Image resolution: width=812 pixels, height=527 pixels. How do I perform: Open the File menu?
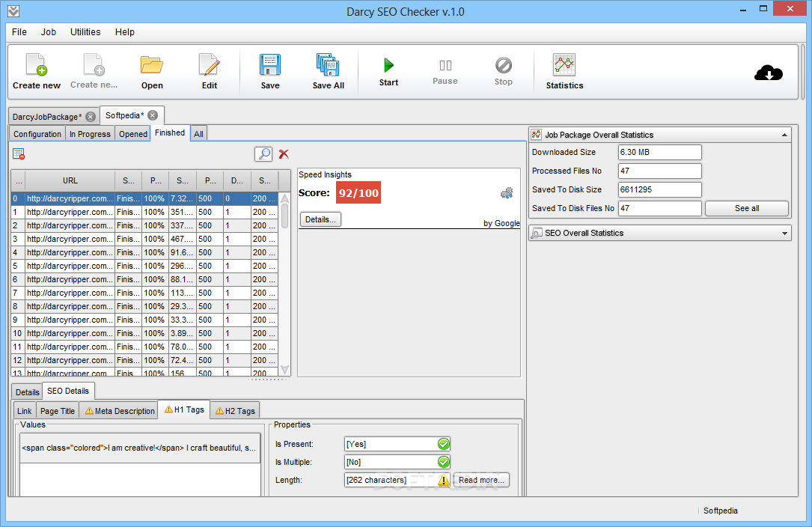(19, 31)
